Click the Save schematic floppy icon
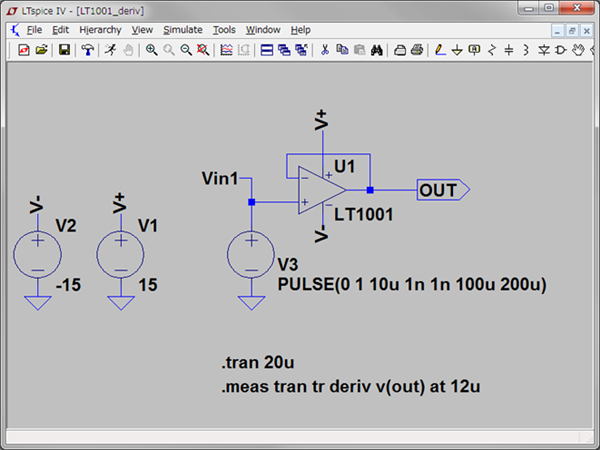 click(x=64, y=49)
